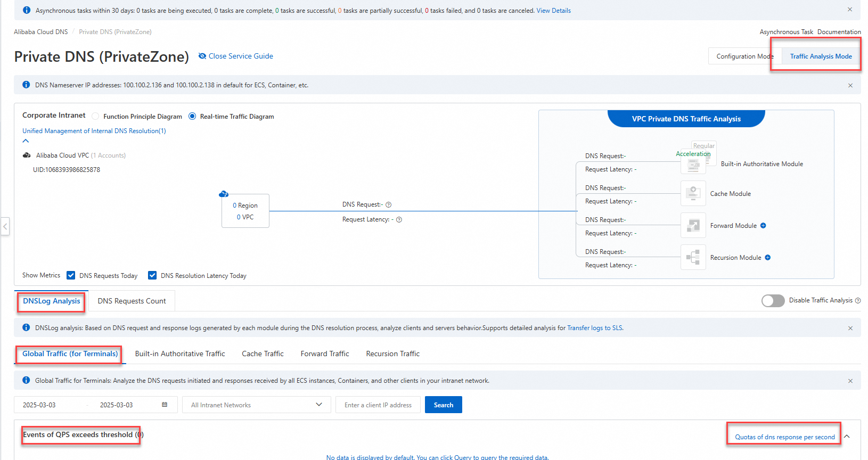Select Function Principle Diagram radio button
This screenshot has width=868, height=460.
coord(95,116)
